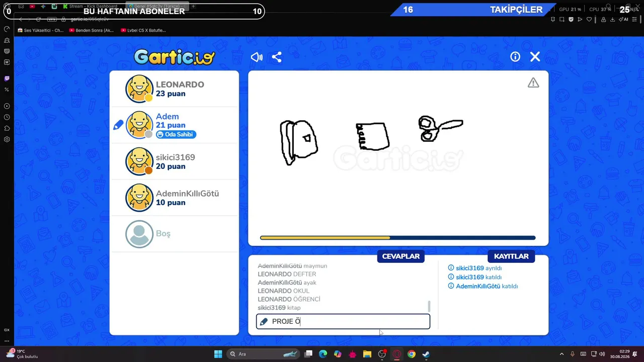Launch Google Chrome from taskbar
This screenshot has height=362, width=644.
pyautogui.click(x=412, y=354)
